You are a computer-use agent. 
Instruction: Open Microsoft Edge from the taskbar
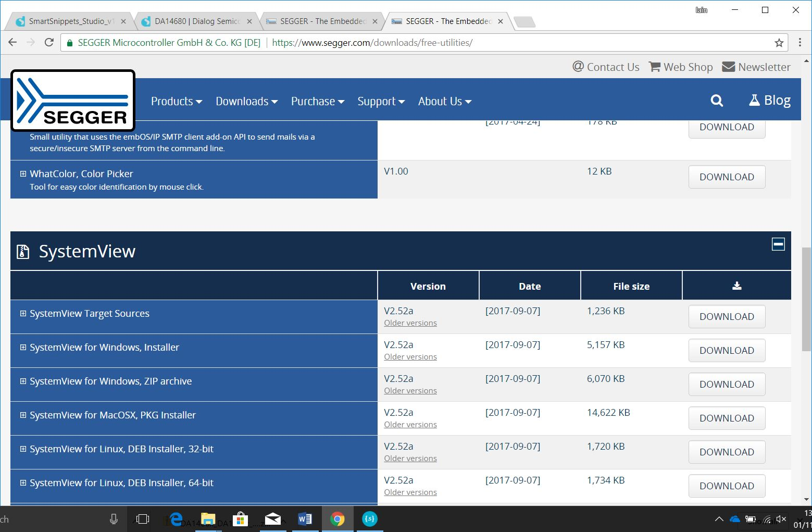coord(176,519)
